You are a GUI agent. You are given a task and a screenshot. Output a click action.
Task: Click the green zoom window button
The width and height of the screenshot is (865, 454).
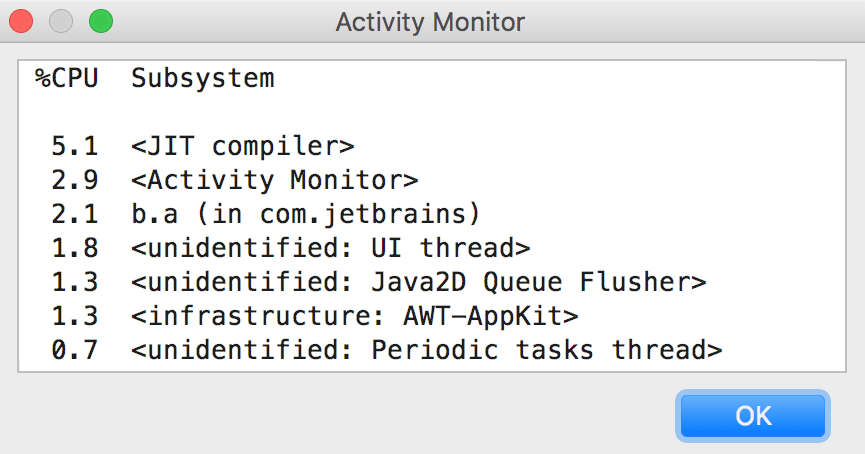click(x=101, y=21)
